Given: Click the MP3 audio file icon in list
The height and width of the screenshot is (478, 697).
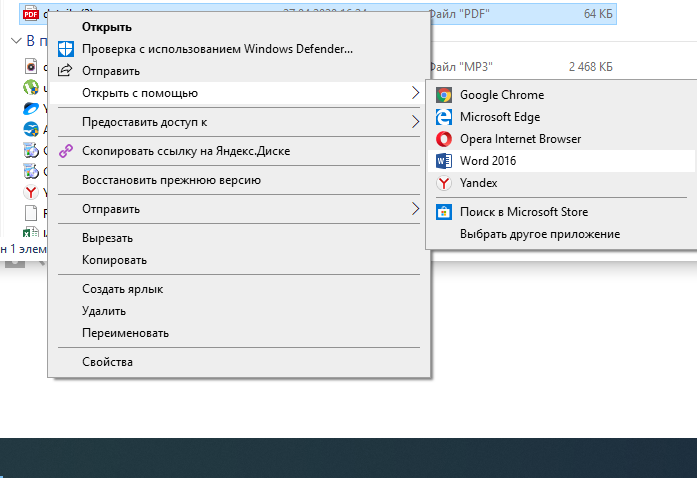Looking at the screenshot, I should tap(31, 67).
